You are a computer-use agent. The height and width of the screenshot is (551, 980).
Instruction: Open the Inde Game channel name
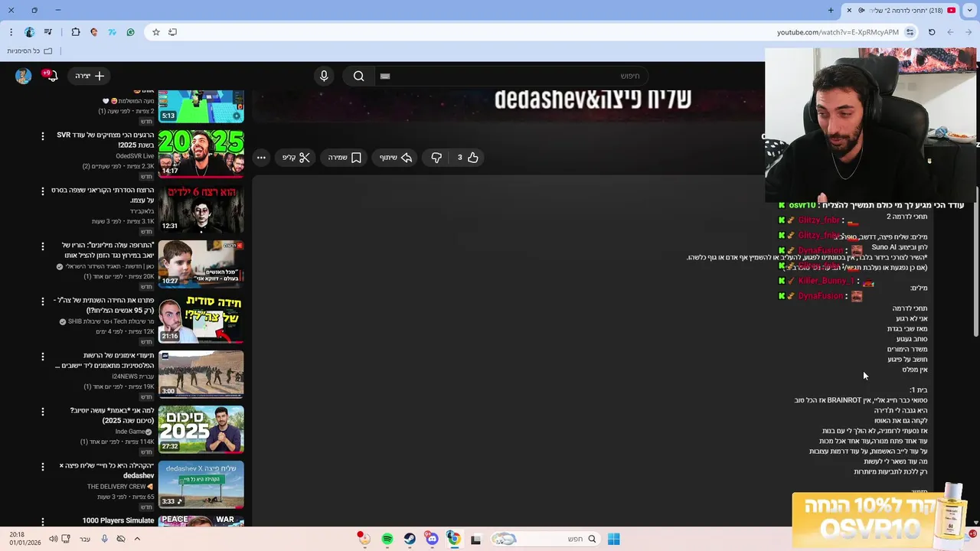tap(130, 432)
